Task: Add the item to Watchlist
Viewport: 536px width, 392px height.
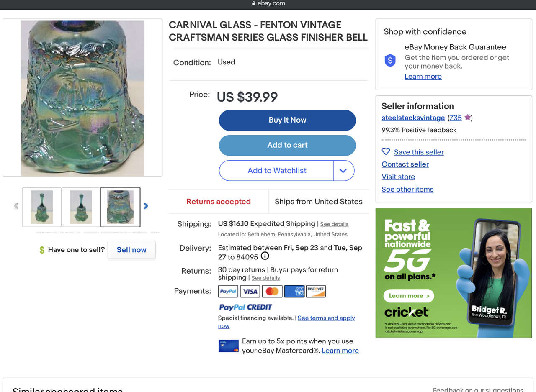Action: coord(277,171)
